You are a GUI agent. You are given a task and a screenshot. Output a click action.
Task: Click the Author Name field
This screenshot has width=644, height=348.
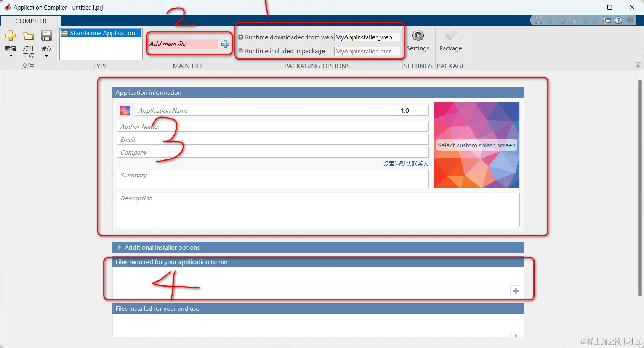pos(272,126)
